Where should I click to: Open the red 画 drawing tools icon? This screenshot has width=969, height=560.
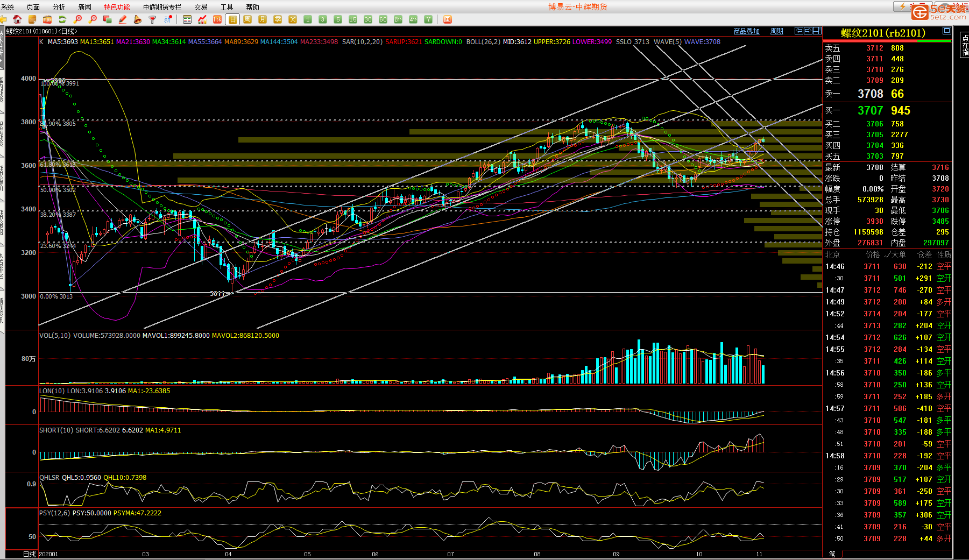447,19
